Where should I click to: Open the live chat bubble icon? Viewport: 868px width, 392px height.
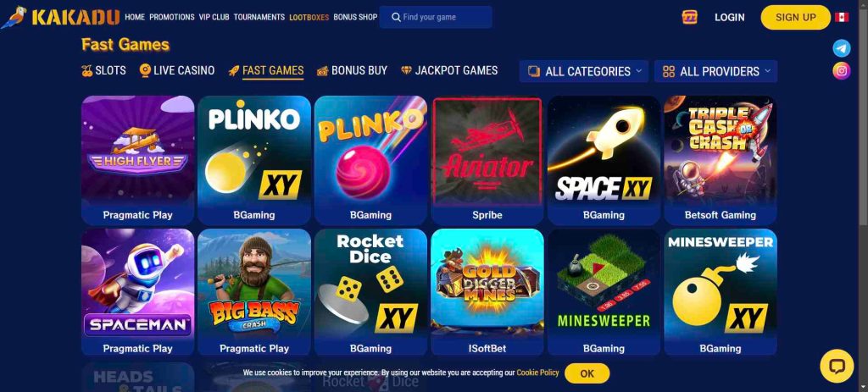(x=837, y=366)
